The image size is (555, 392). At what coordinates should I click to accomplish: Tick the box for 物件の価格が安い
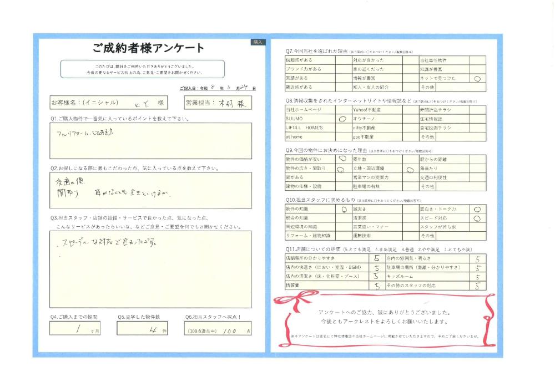pos(342,159)
